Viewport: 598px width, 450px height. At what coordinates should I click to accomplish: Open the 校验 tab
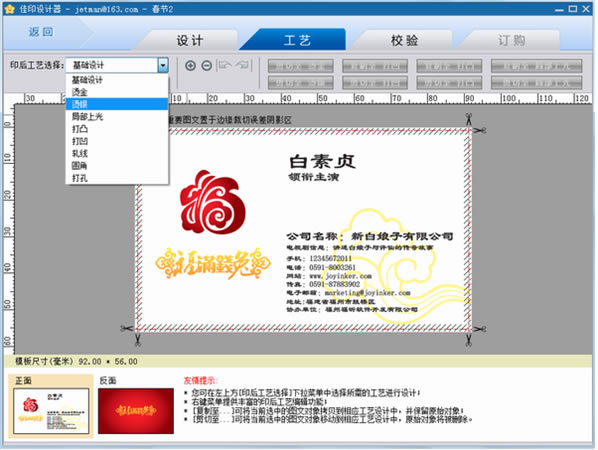pyautogui.click(x=404, y=40)
